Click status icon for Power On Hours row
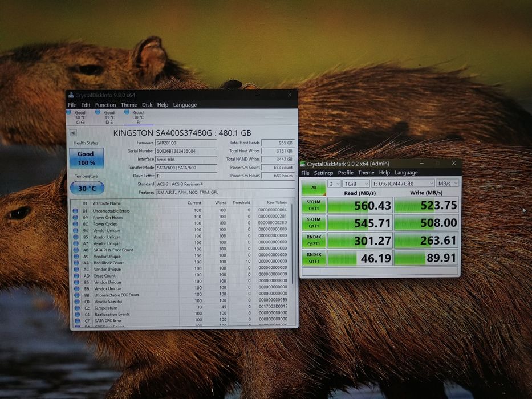The image size is (532, 399). tap(75, 218)
